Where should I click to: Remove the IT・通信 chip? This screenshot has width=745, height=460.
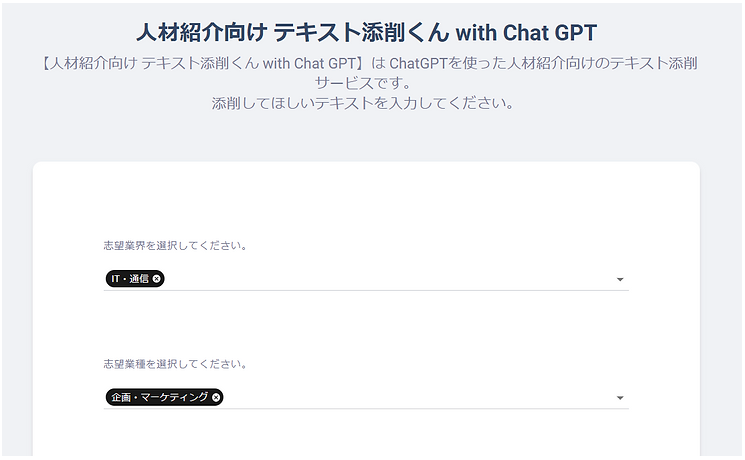(157, 279)
